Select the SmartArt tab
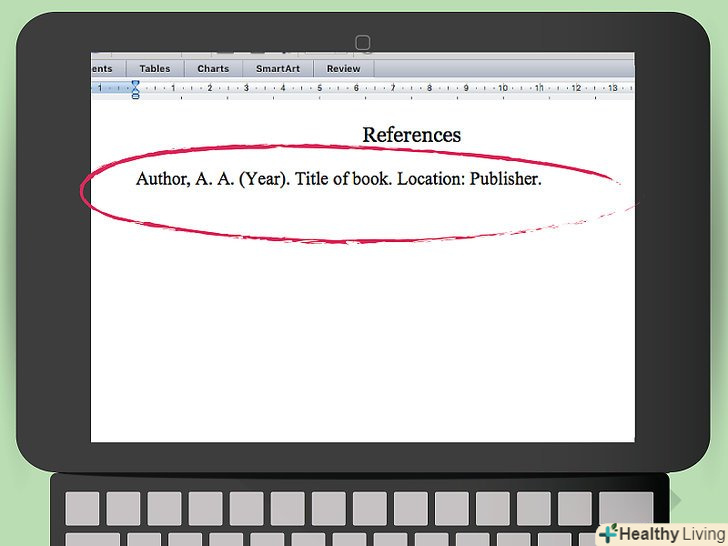 coord(277,69)
